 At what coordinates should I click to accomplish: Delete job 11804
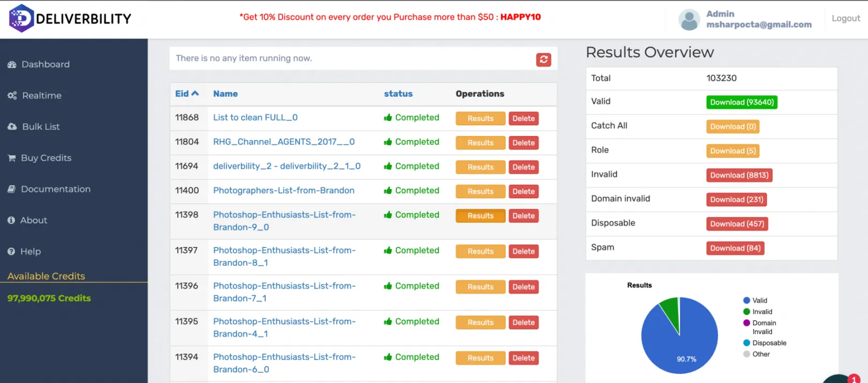click(x=523, y=143)
